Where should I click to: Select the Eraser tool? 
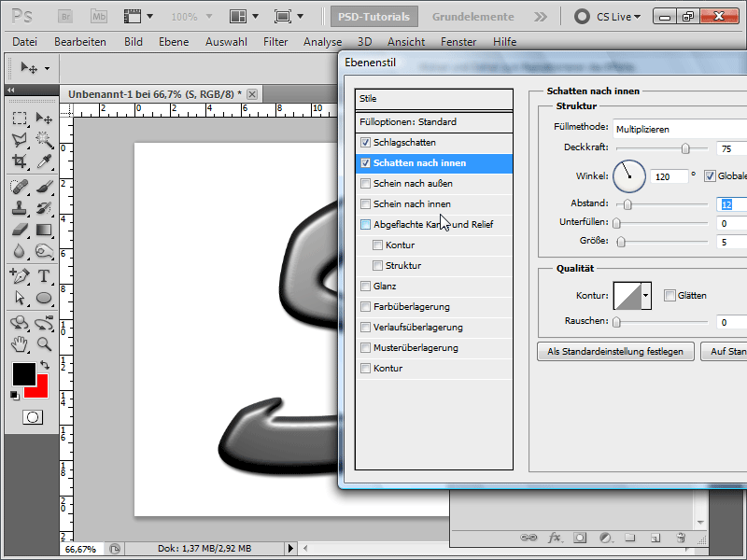(19, 230)
